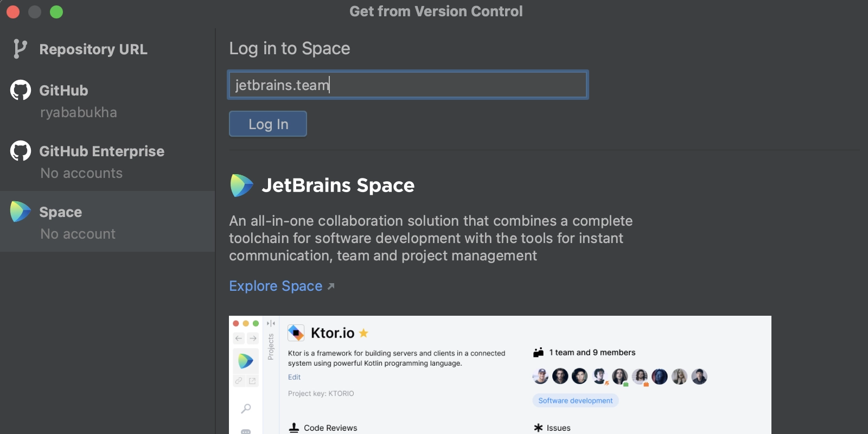
Task: Click the Edit link under Ktor description
Action: [x=294, y=377]
